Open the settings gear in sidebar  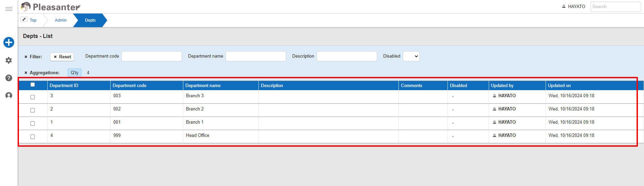click(9, 60)
